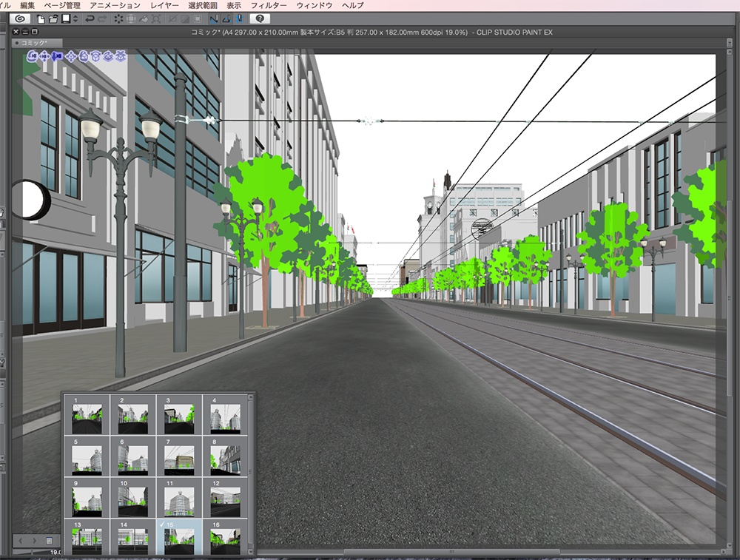Open the camera preset list icon
Screen dimensions: 740x560
[49, 542]
